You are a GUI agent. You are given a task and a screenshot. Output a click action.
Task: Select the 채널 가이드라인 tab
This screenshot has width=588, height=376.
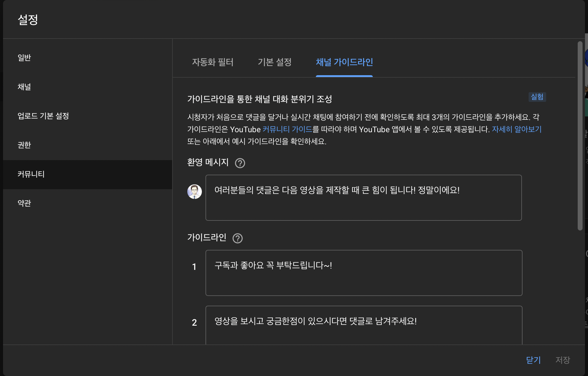pos(344,62)
